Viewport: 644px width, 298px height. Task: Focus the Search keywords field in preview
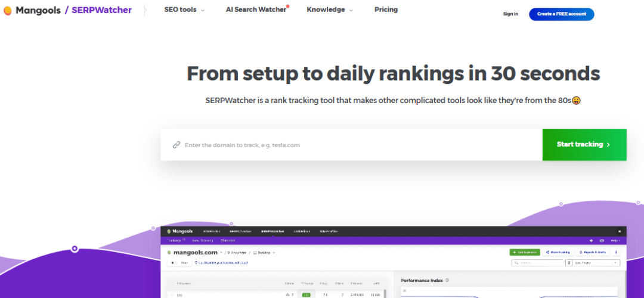537,263
